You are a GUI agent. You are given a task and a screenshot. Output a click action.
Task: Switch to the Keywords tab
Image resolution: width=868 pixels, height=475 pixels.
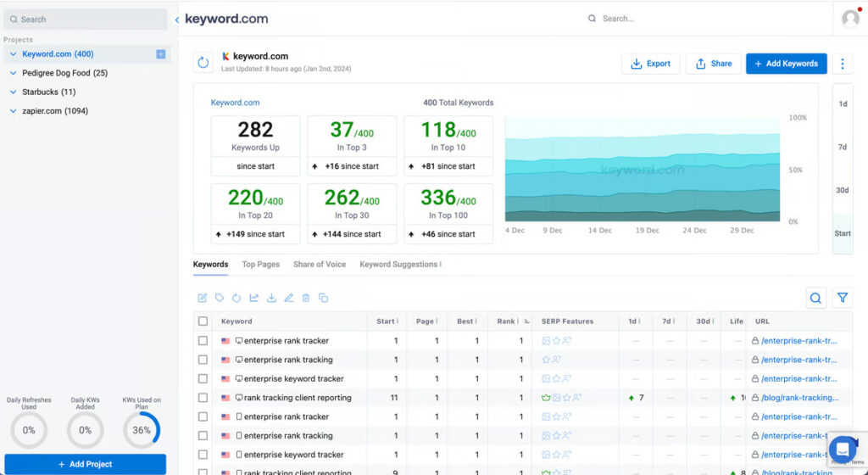point(210,265)
